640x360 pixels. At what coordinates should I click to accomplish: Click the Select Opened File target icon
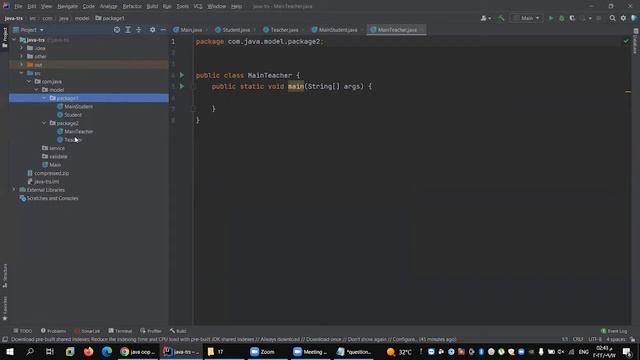coord(117,30)
